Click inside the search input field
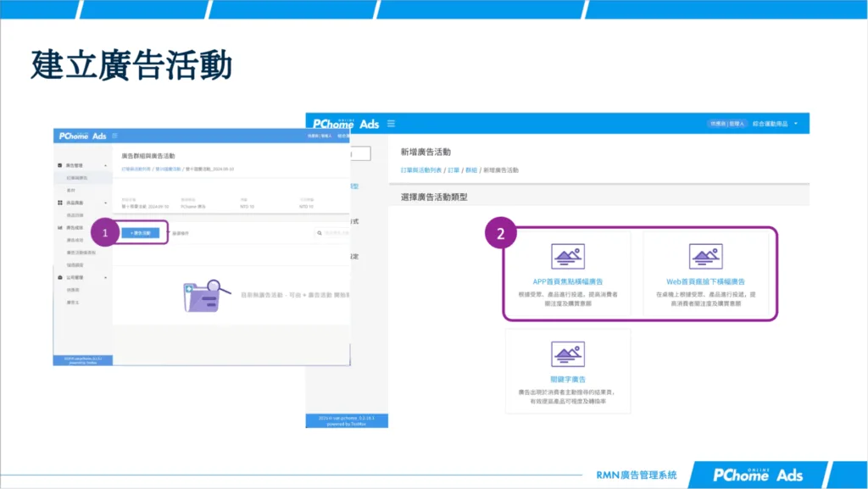 tap(335, 234)
